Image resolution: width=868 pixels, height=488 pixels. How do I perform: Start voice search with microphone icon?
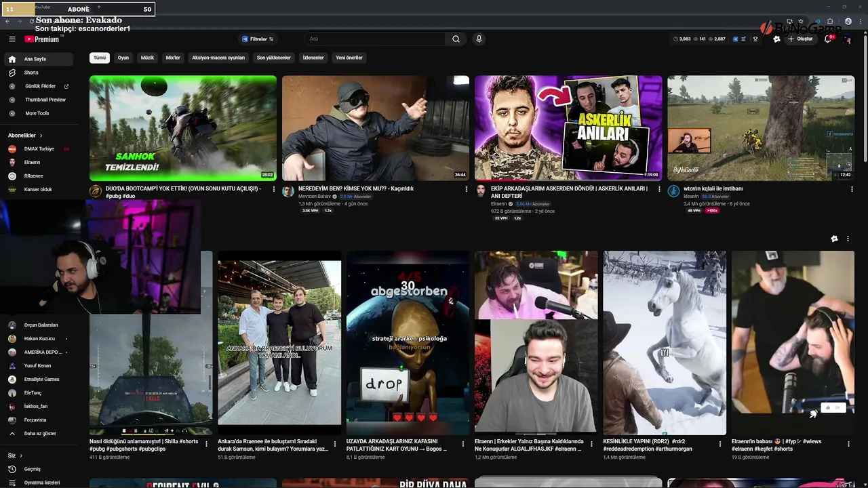479,39
